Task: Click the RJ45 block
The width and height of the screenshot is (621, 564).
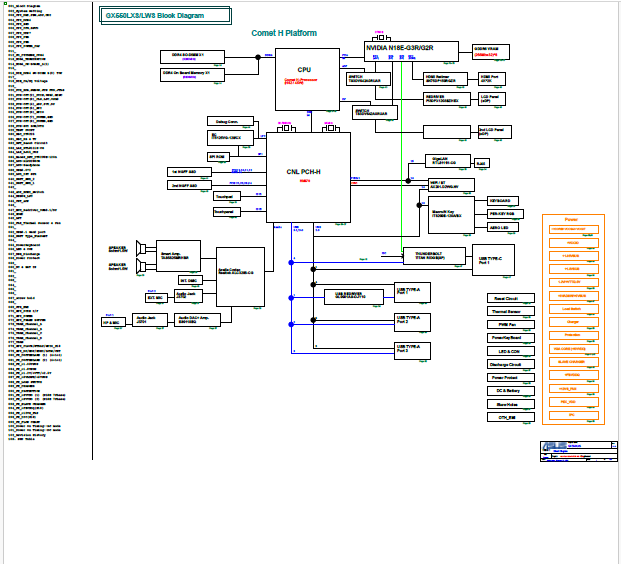Action: coord(482,163)
